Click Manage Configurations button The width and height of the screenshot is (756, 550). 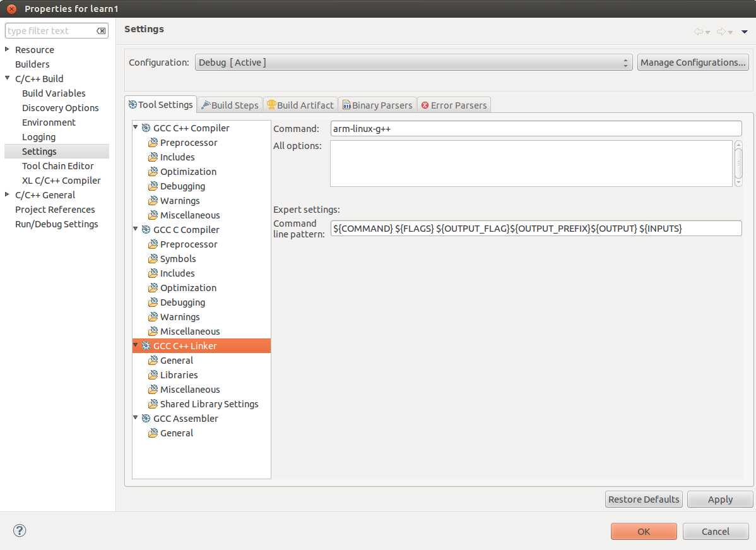click(693, 63)
